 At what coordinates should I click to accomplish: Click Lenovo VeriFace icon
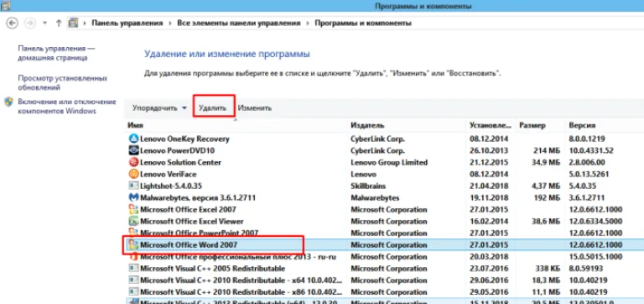[133, 174]
